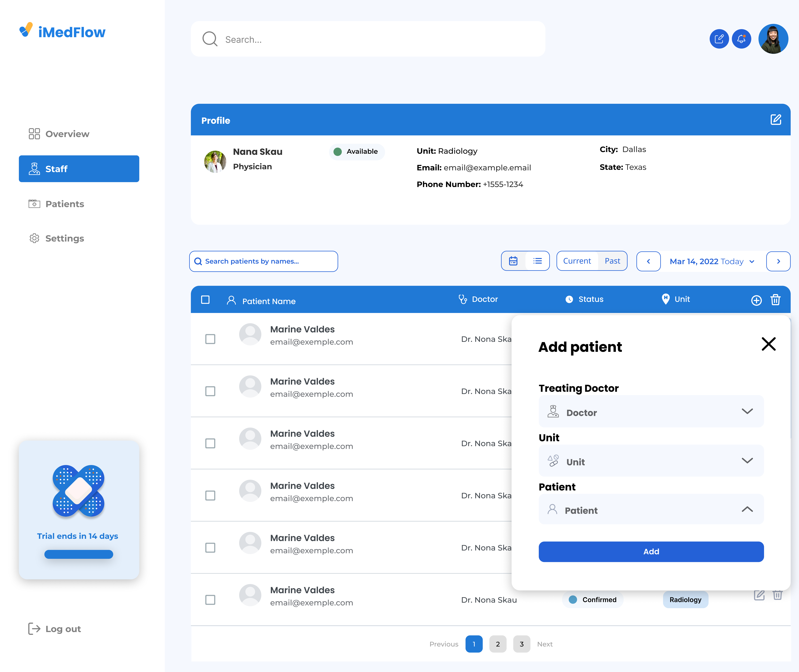Click the trial progress bar

(x=79, y=554)
